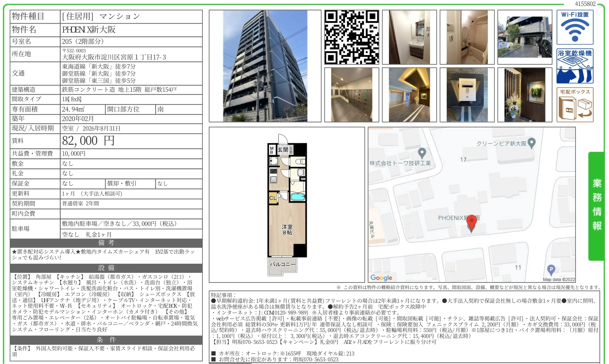
Task: Click the 業務情報 green side tab
Action: 597,206
